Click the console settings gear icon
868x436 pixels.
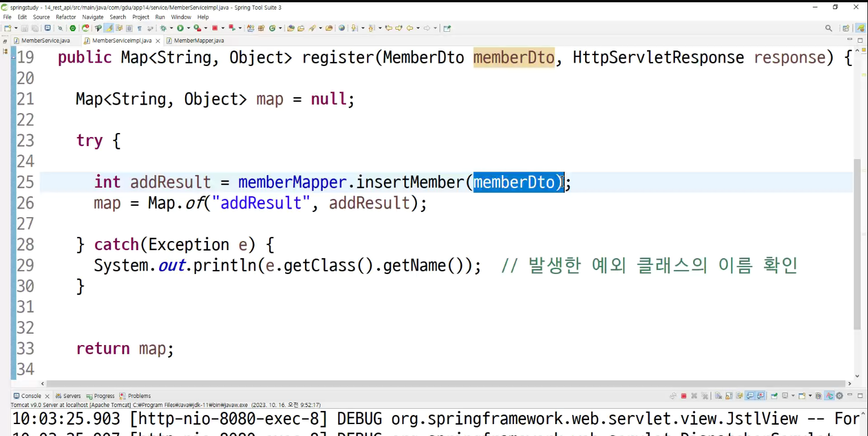[x=839, y=396]
